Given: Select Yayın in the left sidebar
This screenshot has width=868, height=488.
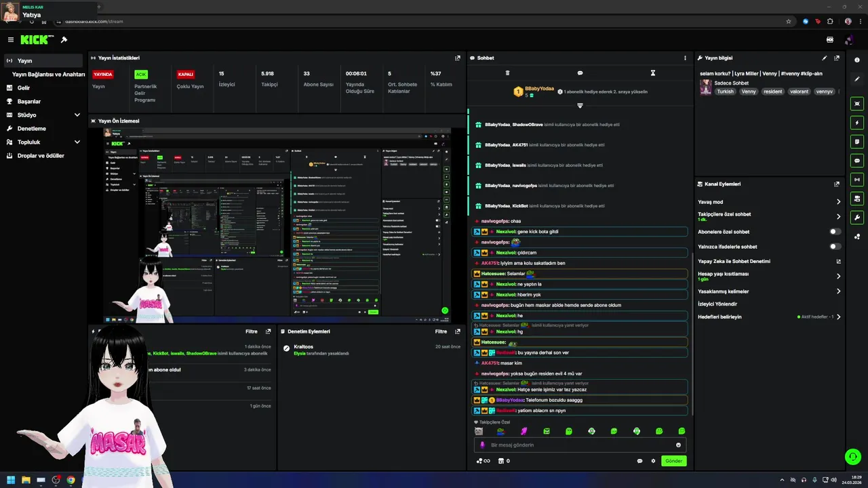Looking at the screenshot, I should (x=43, y=61).
